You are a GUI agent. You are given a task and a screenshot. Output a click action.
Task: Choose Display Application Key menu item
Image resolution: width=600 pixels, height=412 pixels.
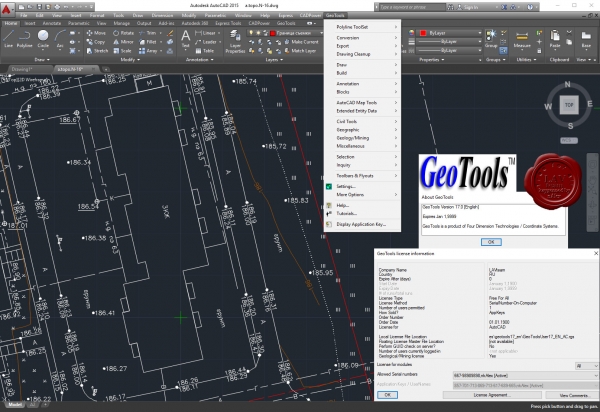pyautogui.click(x=362, y=225)
